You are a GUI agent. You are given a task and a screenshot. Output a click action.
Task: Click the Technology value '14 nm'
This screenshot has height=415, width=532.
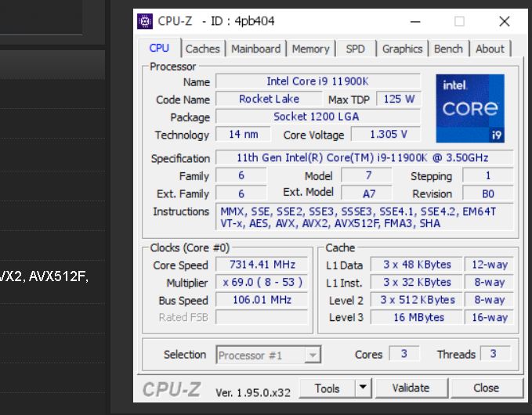243,134
